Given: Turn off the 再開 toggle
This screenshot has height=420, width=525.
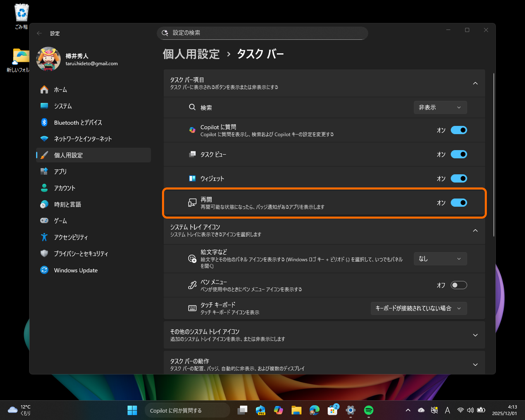Looking at the screenshot, I should [x=459, y=203].
